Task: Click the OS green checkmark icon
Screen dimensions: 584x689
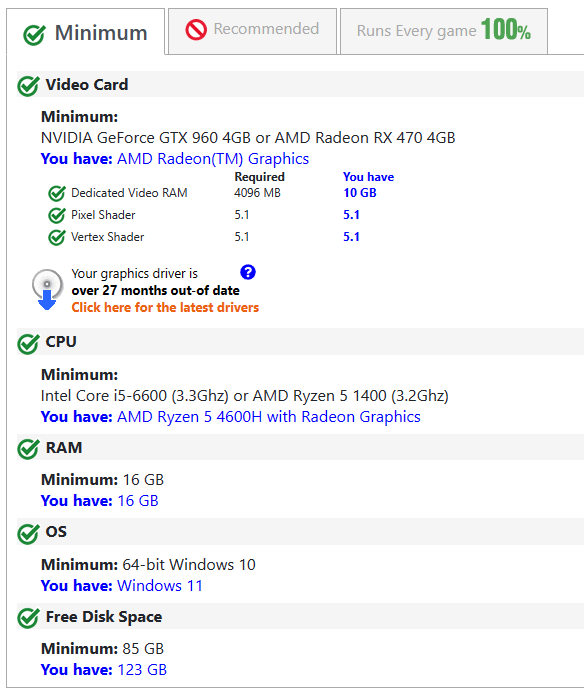Action: coord(29,533)
